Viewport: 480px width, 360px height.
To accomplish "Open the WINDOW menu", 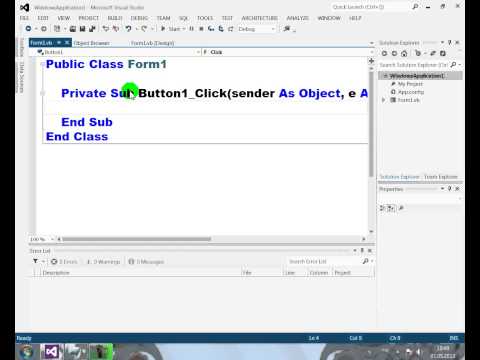I will 329,18.
